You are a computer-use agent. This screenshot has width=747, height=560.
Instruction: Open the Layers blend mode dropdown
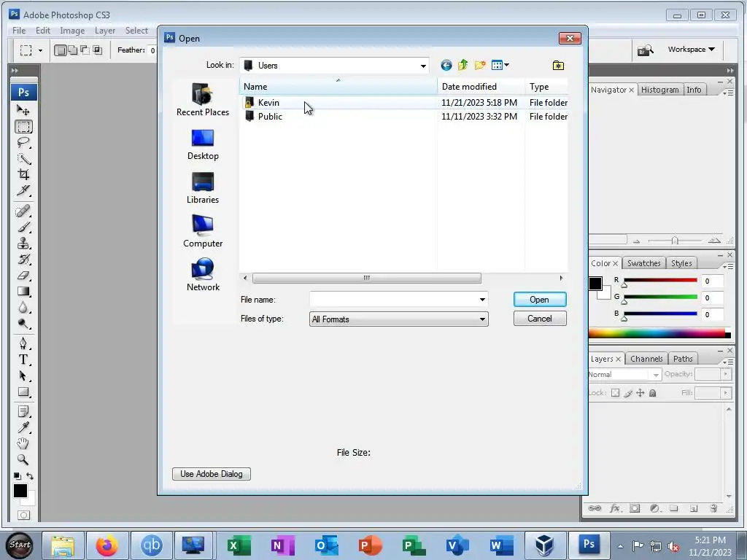624,375
